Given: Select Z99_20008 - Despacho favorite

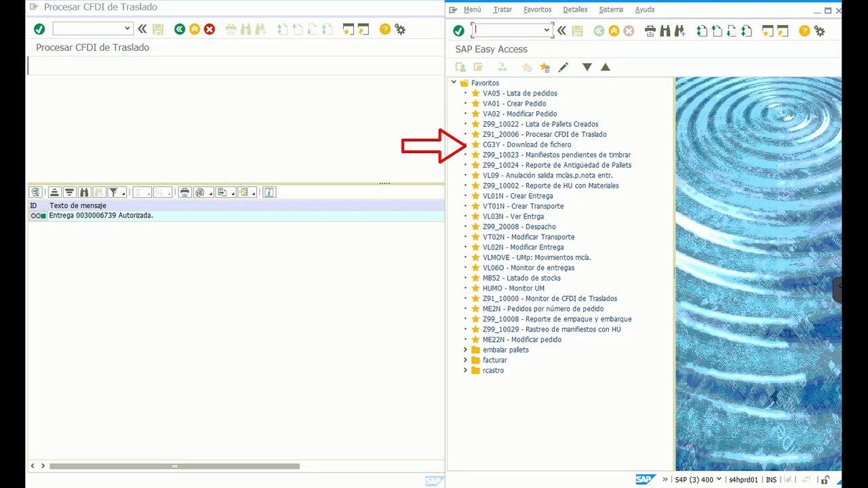Looking at the screenshot, I should 519,226.
